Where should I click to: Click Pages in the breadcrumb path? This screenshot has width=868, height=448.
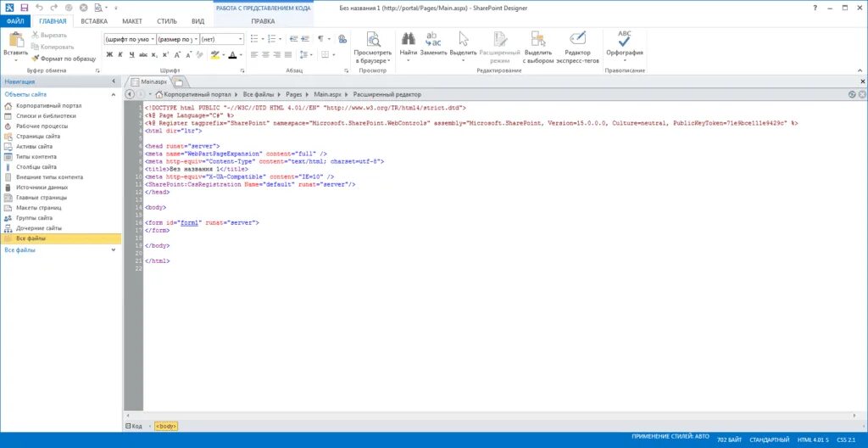coord(294,95)
